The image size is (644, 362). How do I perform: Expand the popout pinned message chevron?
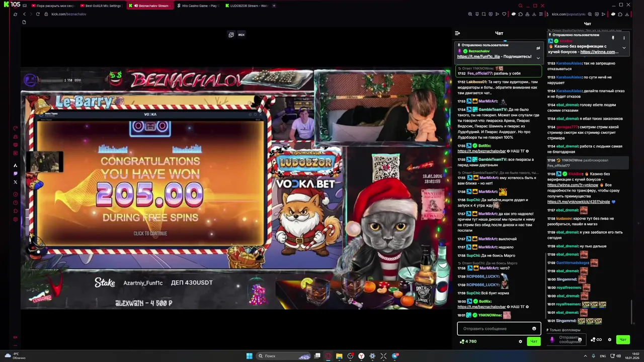pyautogui.click(x=624, y=48)
